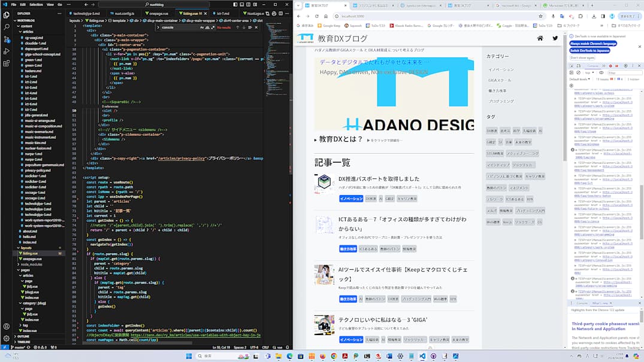Screen dimensions: 644x362
Task: Click 'Switch DevTools to Japanese' button
Action: [x=590, y=50]
